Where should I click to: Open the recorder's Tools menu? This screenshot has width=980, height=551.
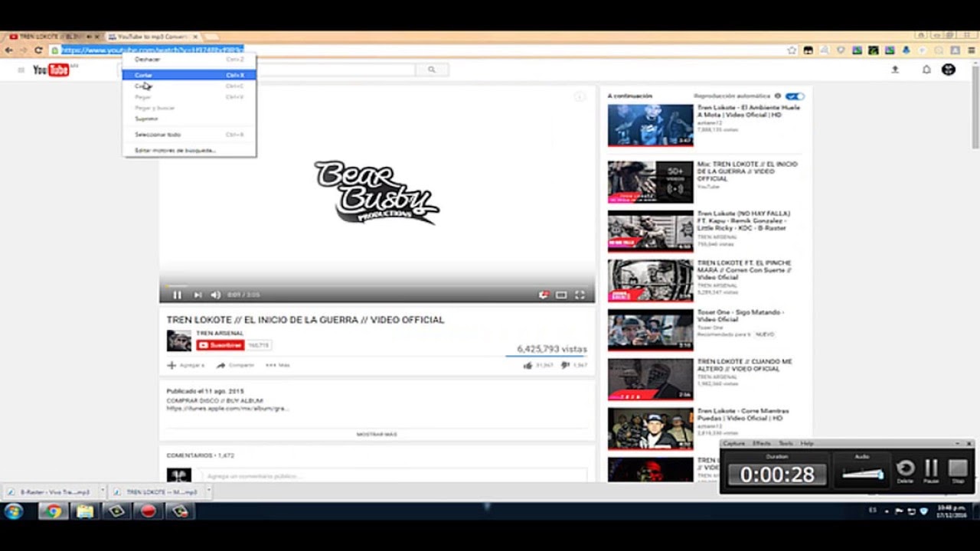786,444
